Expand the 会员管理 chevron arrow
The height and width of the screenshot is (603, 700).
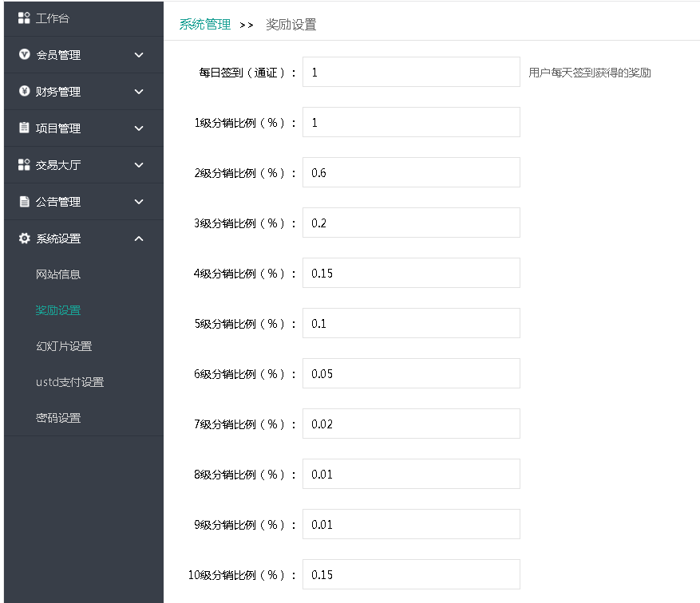tap(139, 55)
